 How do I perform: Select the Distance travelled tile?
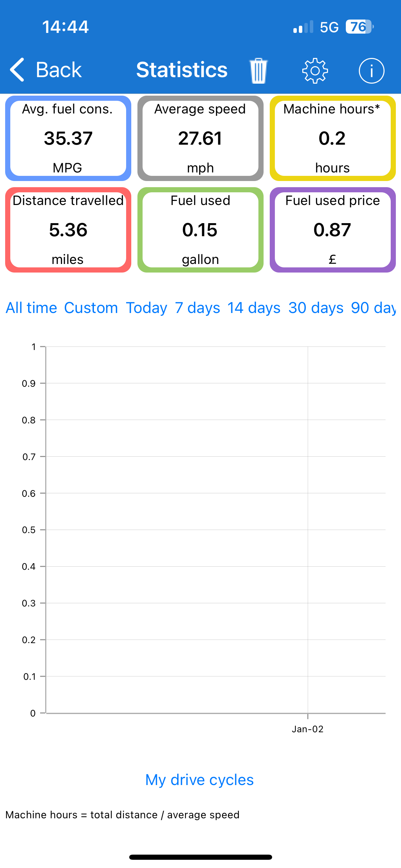coord(68,230)
